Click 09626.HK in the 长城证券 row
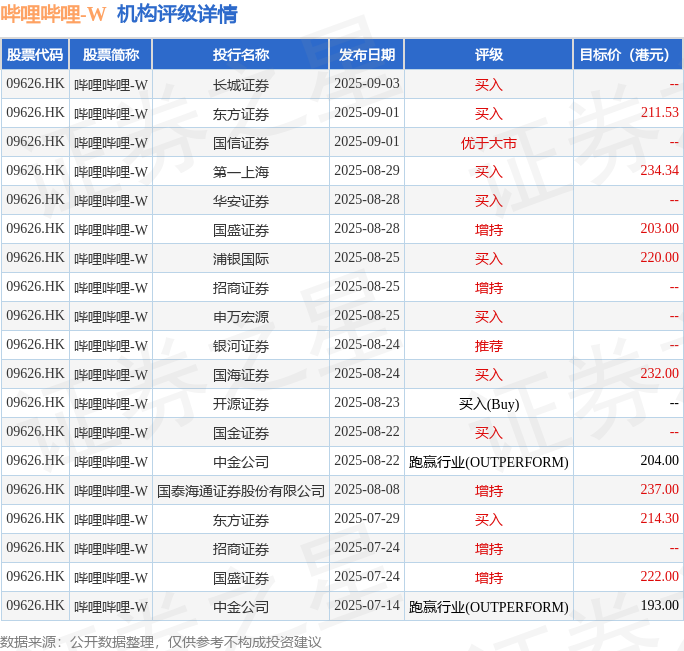The width and height of the screenshot is (684, 651). click(x=35, y=83)
